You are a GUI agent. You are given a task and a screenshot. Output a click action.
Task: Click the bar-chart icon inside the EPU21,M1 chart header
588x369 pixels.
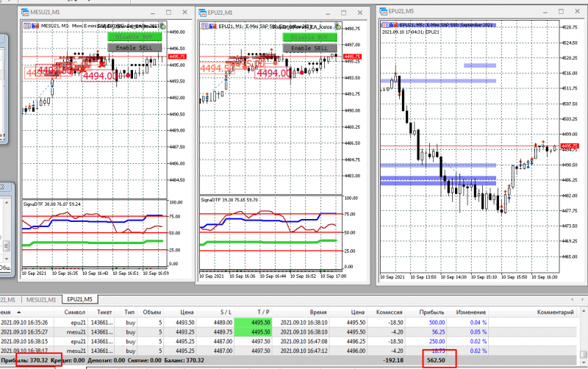click(x=212, y=26)
